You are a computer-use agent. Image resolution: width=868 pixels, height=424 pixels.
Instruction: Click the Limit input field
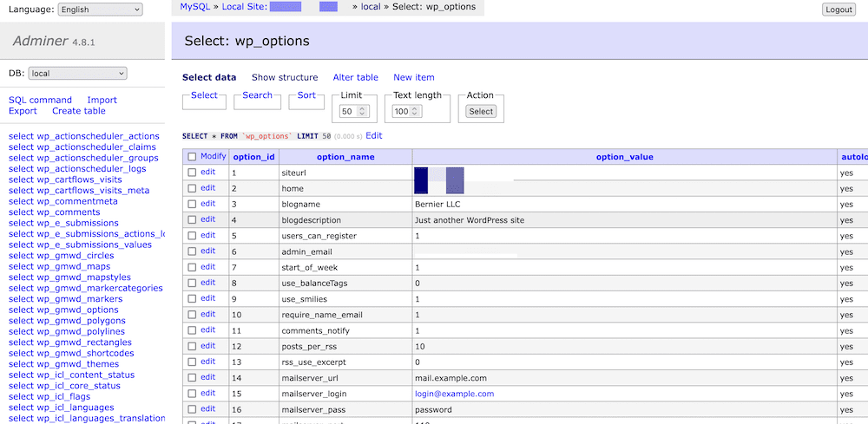353,111
